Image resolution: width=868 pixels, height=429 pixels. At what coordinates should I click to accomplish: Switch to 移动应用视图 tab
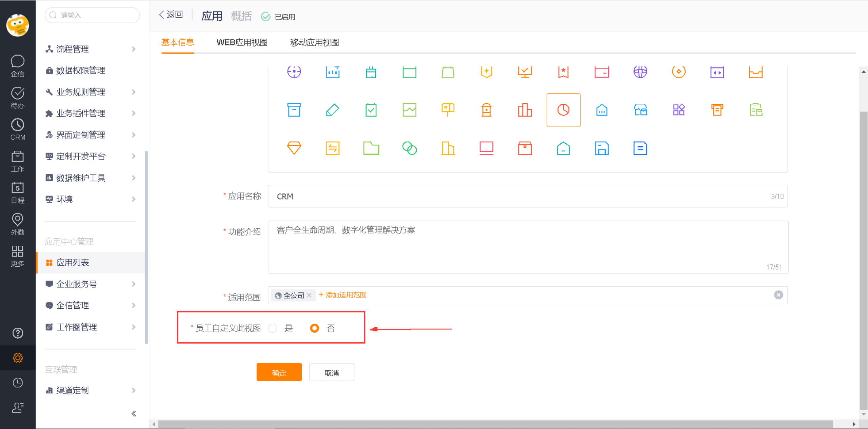tap(315, 42)
